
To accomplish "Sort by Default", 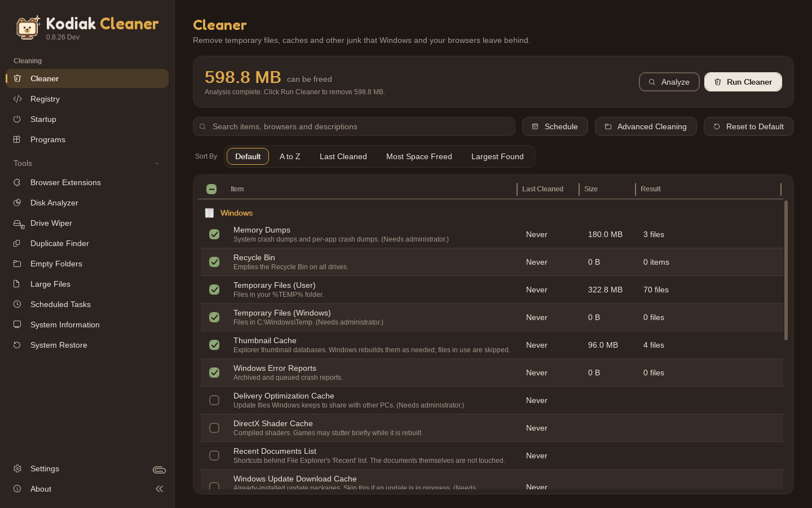I will 248,156.
